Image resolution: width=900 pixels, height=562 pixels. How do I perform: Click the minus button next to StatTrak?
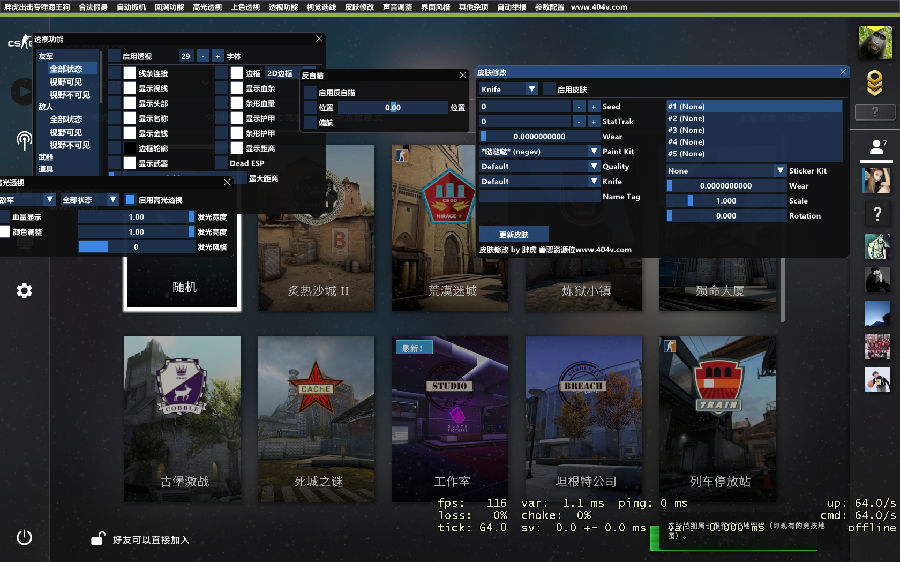point(579,122)
